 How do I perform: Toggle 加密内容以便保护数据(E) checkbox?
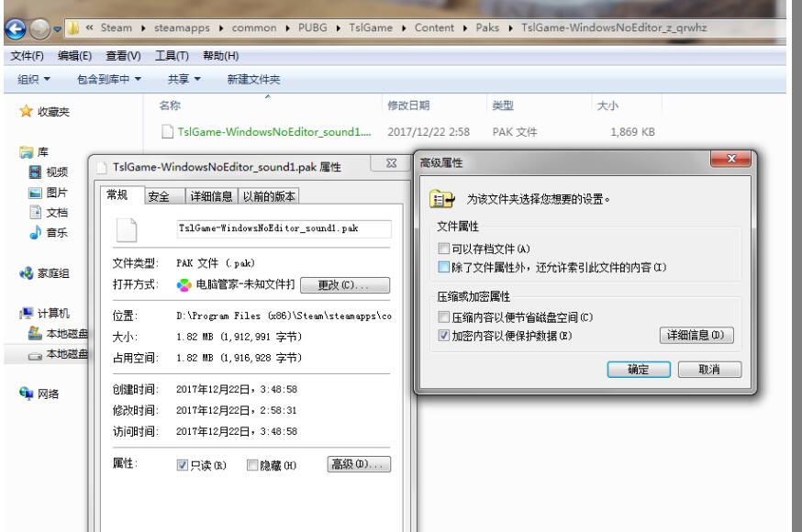443,335
